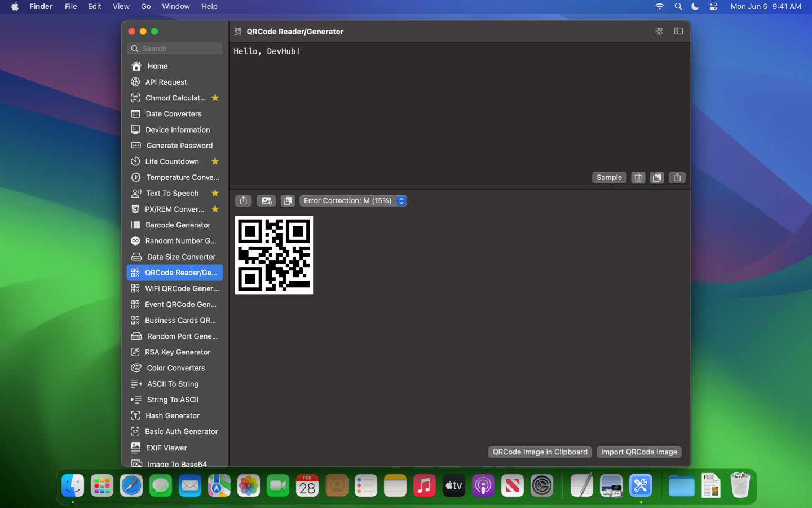Viewport: 812px width, 508px height.
Task: Open Home in the sidebar
Action: (x=175, y=66)
